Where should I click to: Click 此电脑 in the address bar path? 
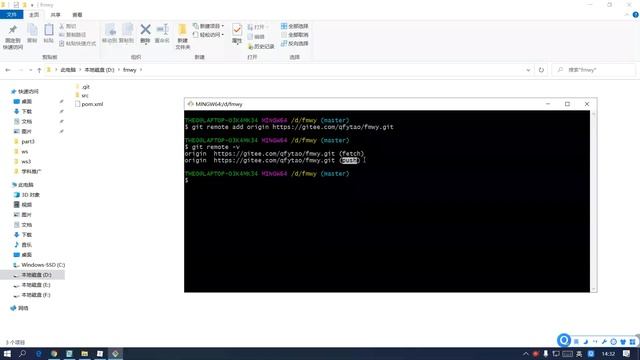point(68,70)
